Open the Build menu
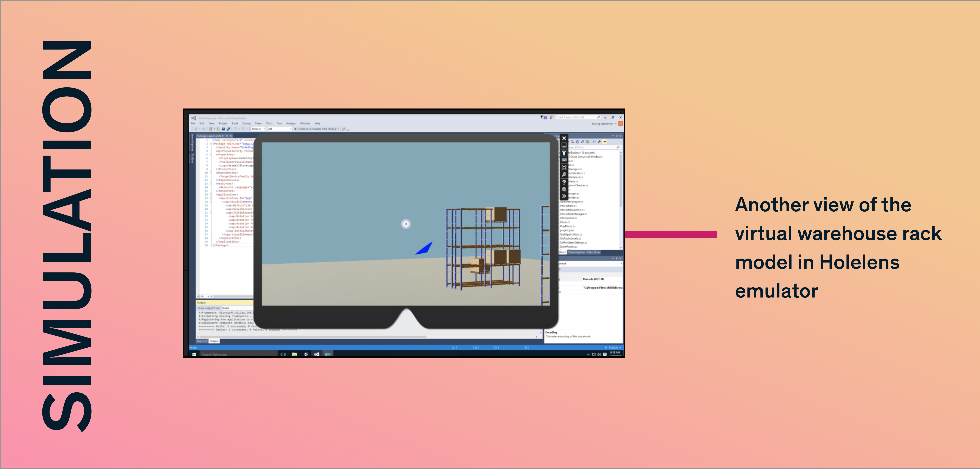980x469 pixels. (235, 123)
